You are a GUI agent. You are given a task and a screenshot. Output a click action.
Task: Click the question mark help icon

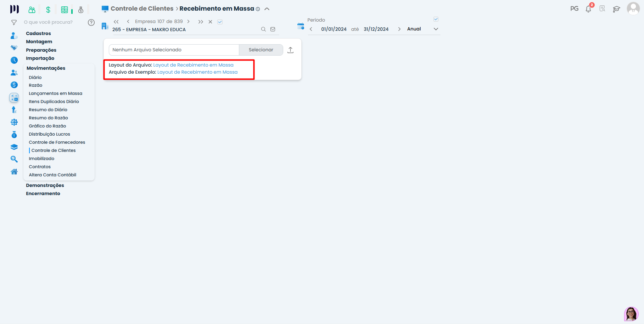pos(91,22)
